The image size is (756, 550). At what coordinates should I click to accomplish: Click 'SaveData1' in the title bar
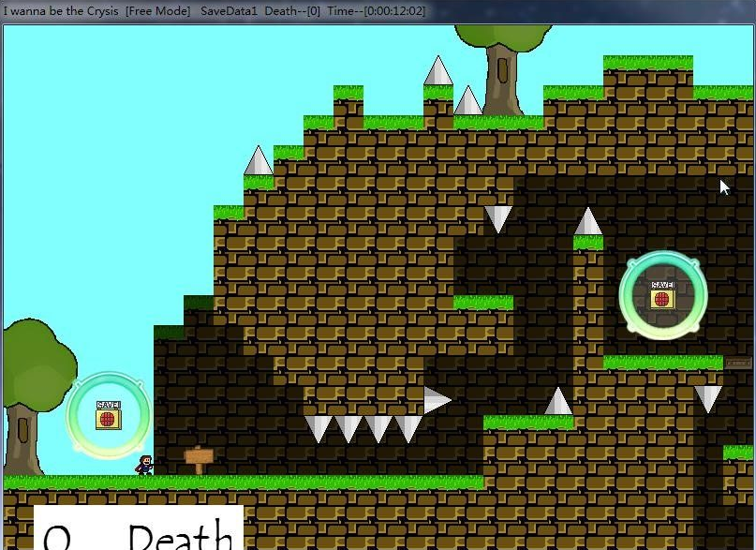(x=229, y=10)
